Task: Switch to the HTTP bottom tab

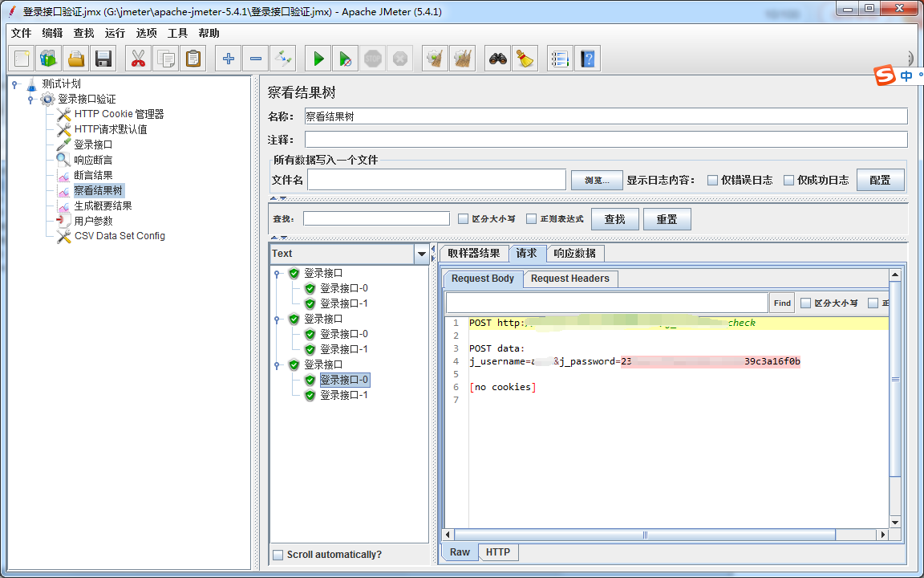Action: pyautogui.click(x=498, y=552)
